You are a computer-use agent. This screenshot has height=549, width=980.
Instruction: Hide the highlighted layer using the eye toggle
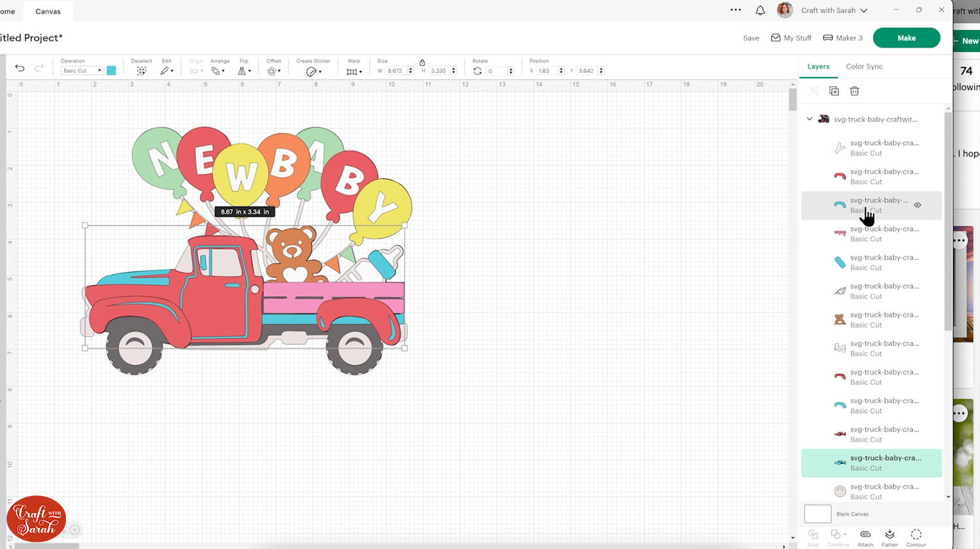[917, 205]
